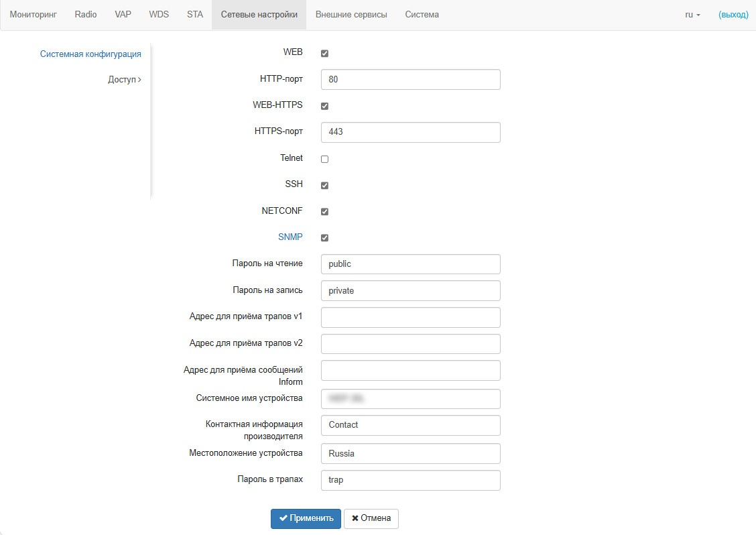The height and width of the screenshot is (535, 756).
Task: Disable the SSH checkbox
Action: pyautogui.click(x=325, y=185)
